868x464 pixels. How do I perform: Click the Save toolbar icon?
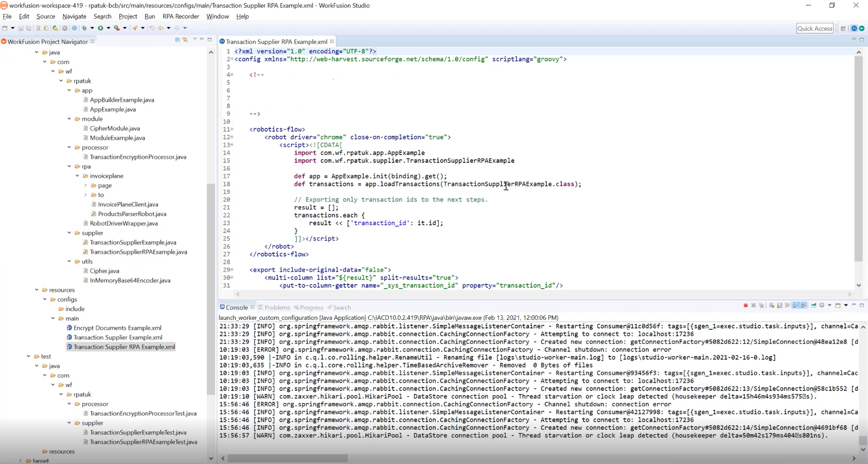pyautogui.click(x=21, y=28)
